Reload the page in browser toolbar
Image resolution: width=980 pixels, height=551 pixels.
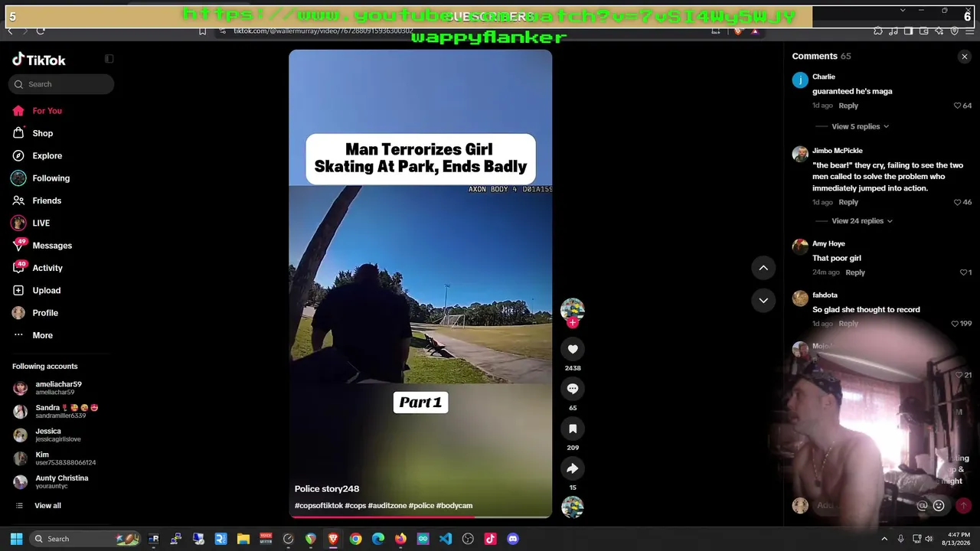tap(41, 31)
